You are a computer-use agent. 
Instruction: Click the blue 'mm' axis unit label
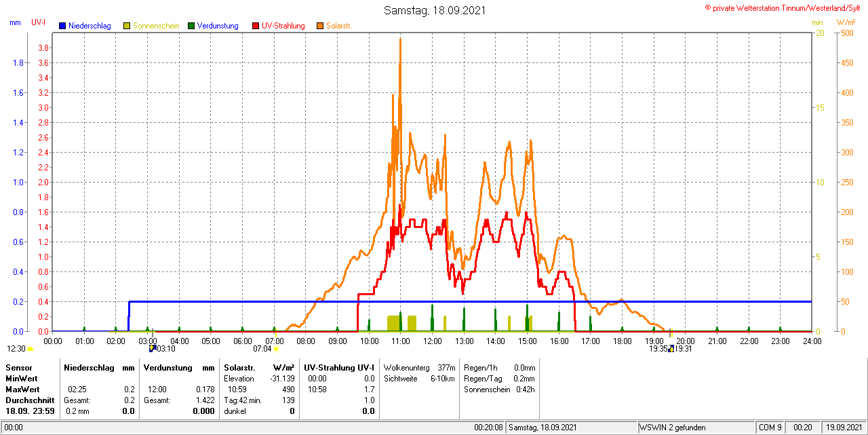tap(15, 22)
